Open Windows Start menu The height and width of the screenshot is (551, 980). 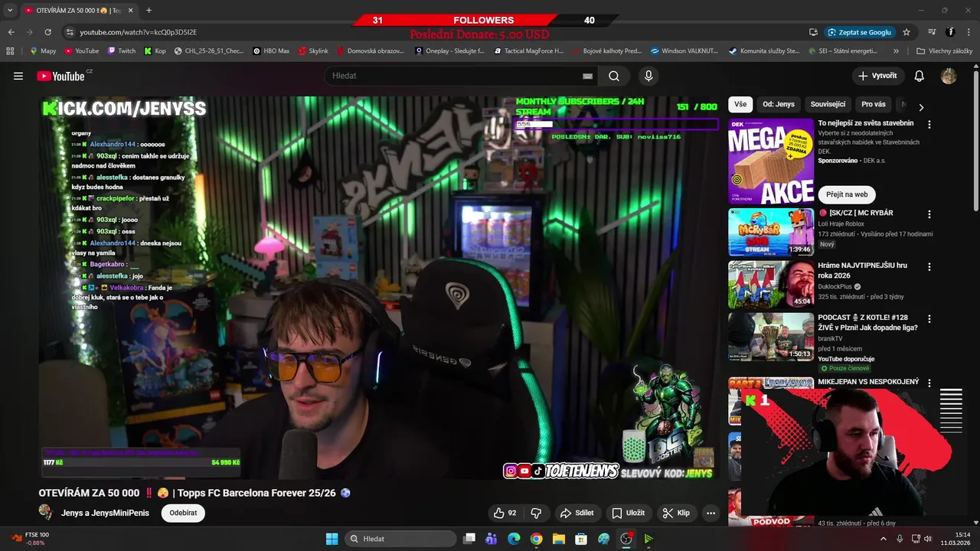pos(332,539)
